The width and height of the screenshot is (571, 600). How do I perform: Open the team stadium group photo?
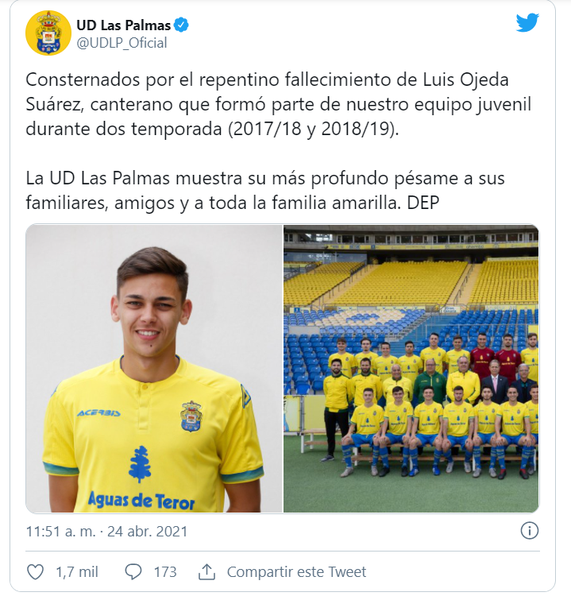[x=411, y=368]
